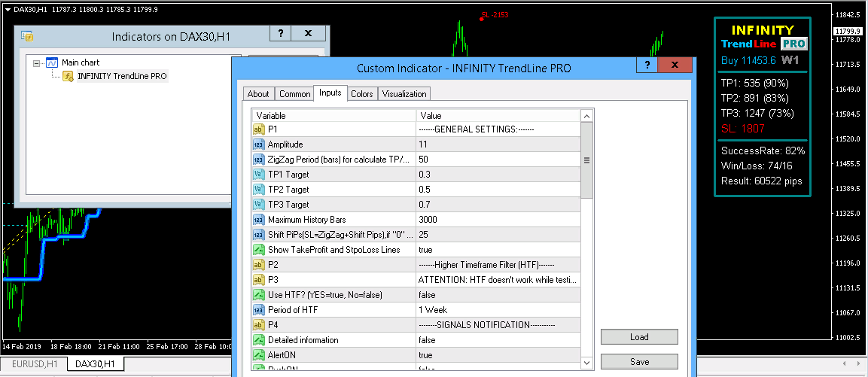Click the TP3 Target value 0.7

(x=498, y=204)
